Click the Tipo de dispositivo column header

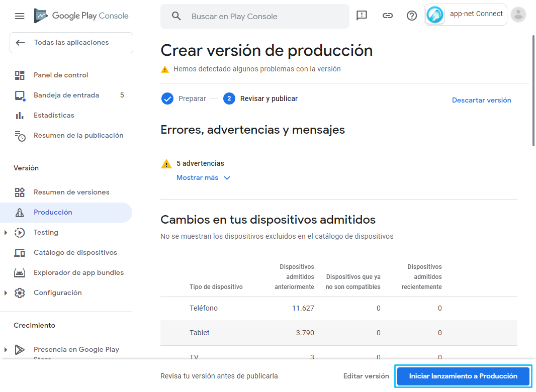click(216, 287)
